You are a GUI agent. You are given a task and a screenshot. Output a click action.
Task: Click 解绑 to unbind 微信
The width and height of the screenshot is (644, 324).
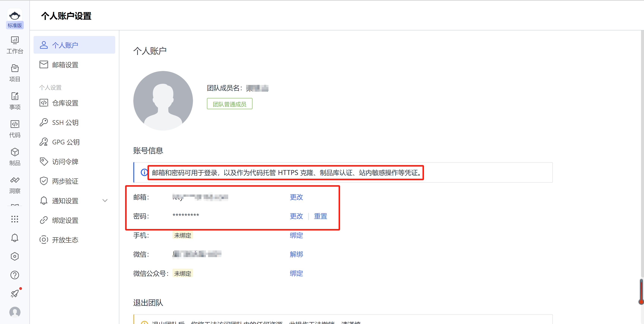(x=296, y=254)
